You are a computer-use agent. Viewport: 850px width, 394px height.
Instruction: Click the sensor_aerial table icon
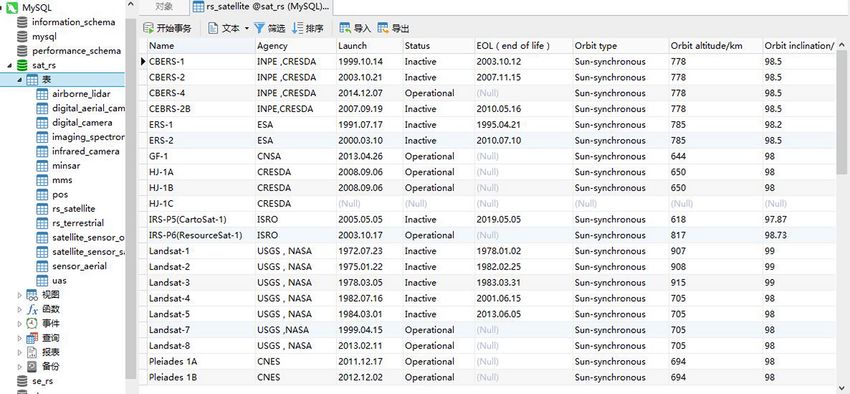(x=42, y=266)
